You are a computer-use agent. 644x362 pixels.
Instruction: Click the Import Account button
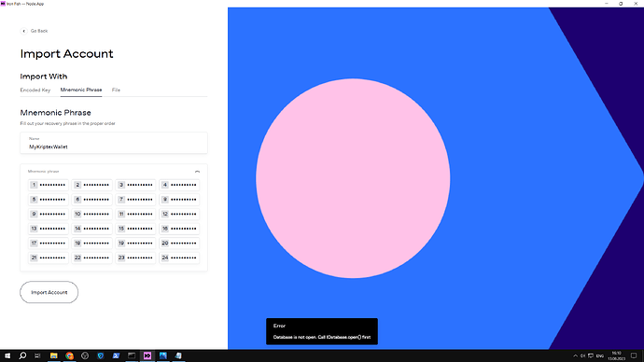(x=49, y=292)
